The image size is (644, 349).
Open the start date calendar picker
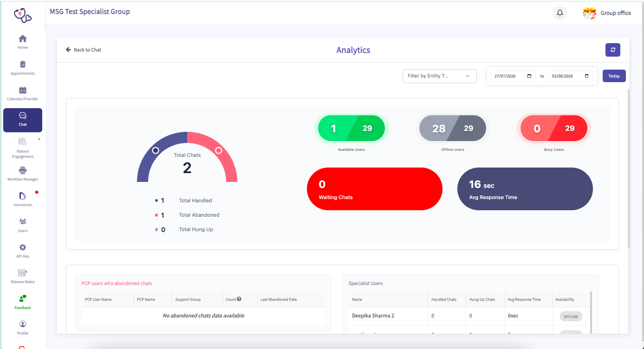coord(529,76)
